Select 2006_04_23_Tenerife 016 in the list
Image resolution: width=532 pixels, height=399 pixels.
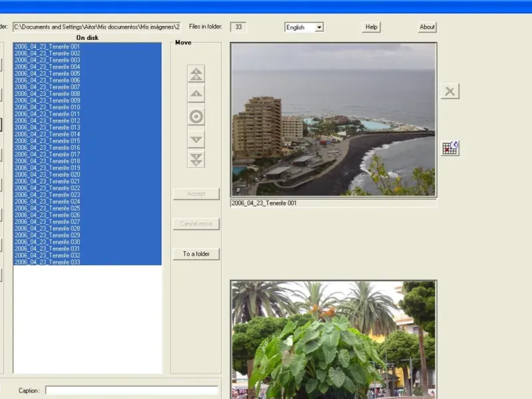[87, 148]
